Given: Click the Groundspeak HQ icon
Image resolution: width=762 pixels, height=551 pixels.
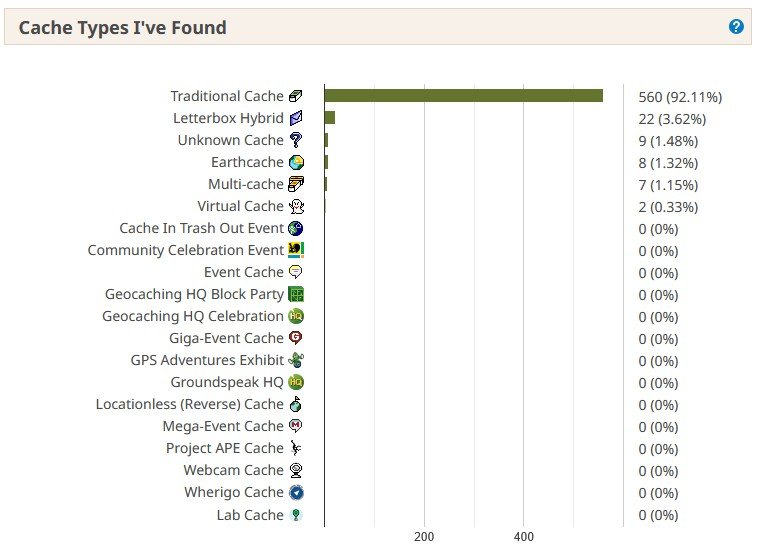Looking at the screenshot, I should (x=295, y=382).
